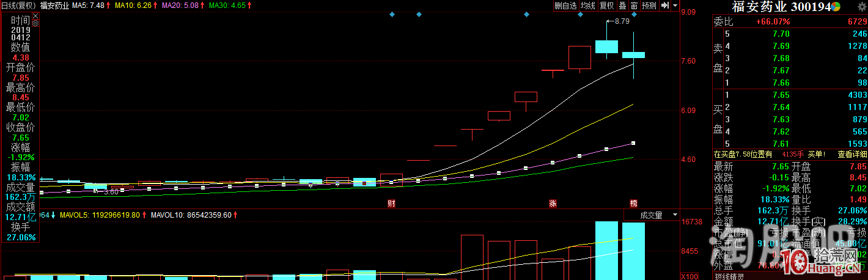Click the 财 financial event marker

[391, 202]
